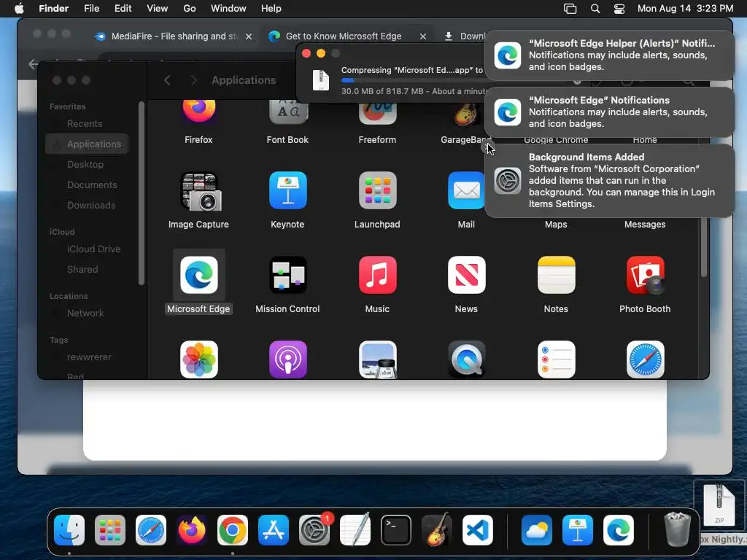The width and height of the screenshot is (747, 560).
Task: Close the MediaFire browser tab
Action: pos(249,36)
